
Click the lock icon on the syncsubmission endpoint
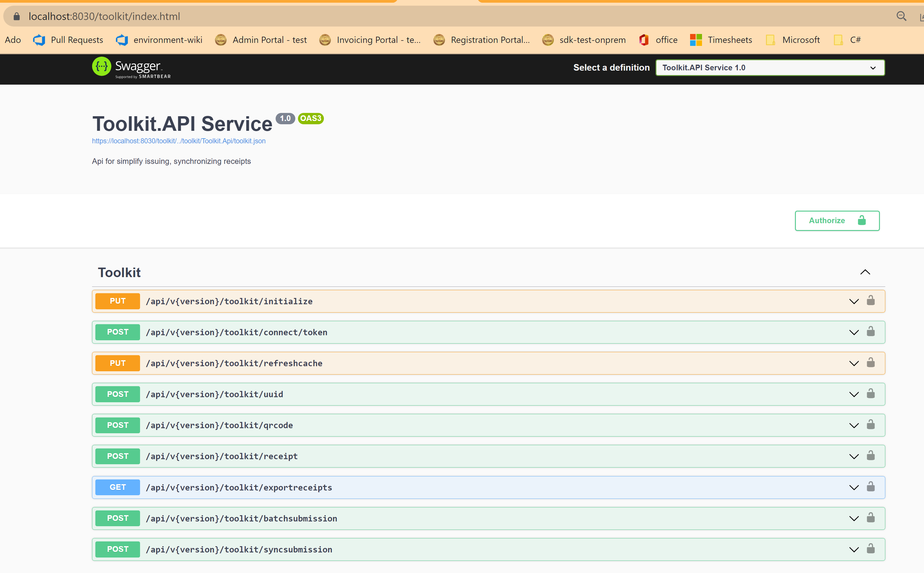tap(871, 548)
